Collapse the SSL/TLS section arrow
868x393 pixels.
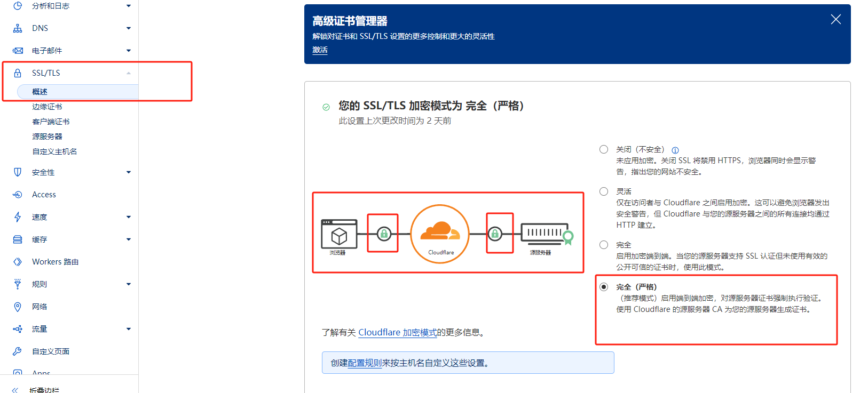click(129, 73)
